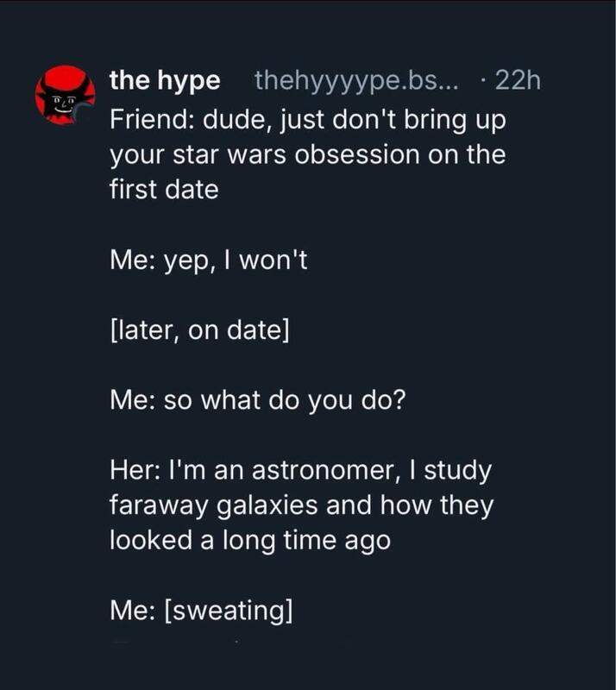The width and height of the screenshot is (616, 690).
Task: Select the line "Me: yep, I won't"
Action: [x=208, y=260]
